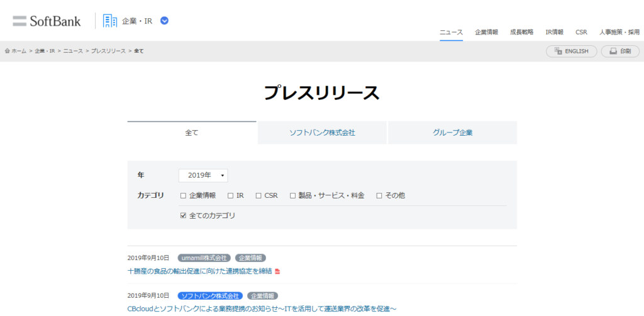This screenshot has height=316, width=644.
Task: Go to ホーム in the breadcrumb
Action: (18, 51)
